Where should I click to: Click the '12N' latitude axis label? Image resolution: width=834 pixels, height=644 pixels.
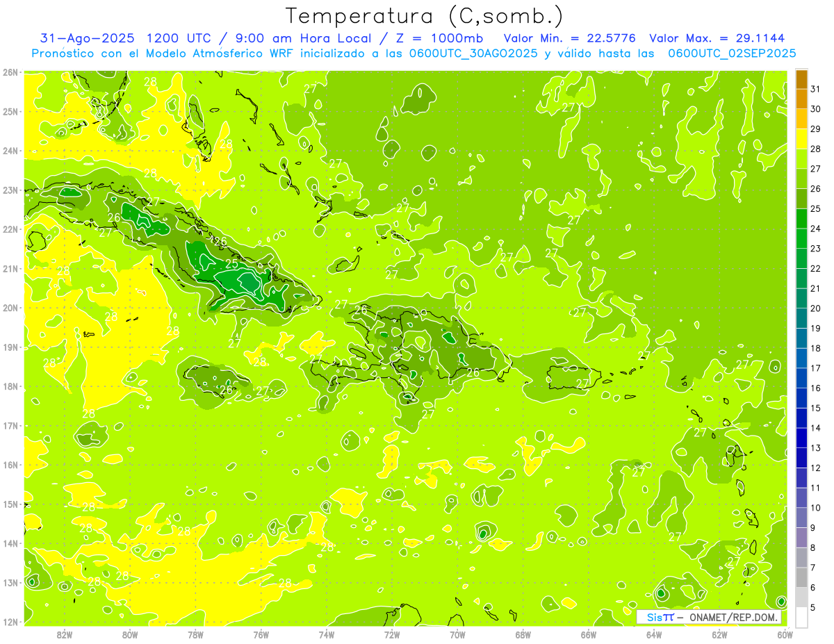tap(10, 622)
